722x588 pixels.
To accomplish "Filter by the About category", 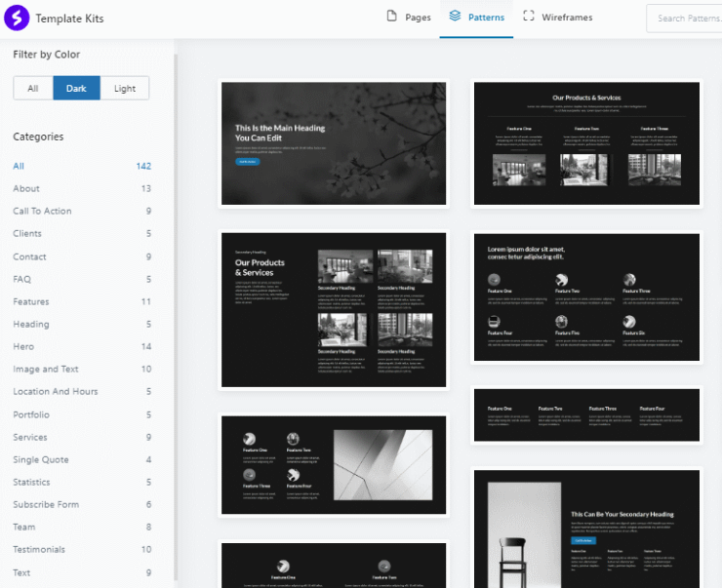I will [82, 188].
